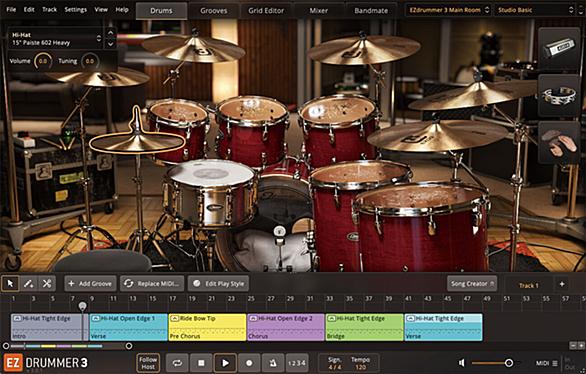The height and width of the screenshot is (374, 586).
Task: Click the tambourine percussion thumbnail
Action: tap(559, 96)
